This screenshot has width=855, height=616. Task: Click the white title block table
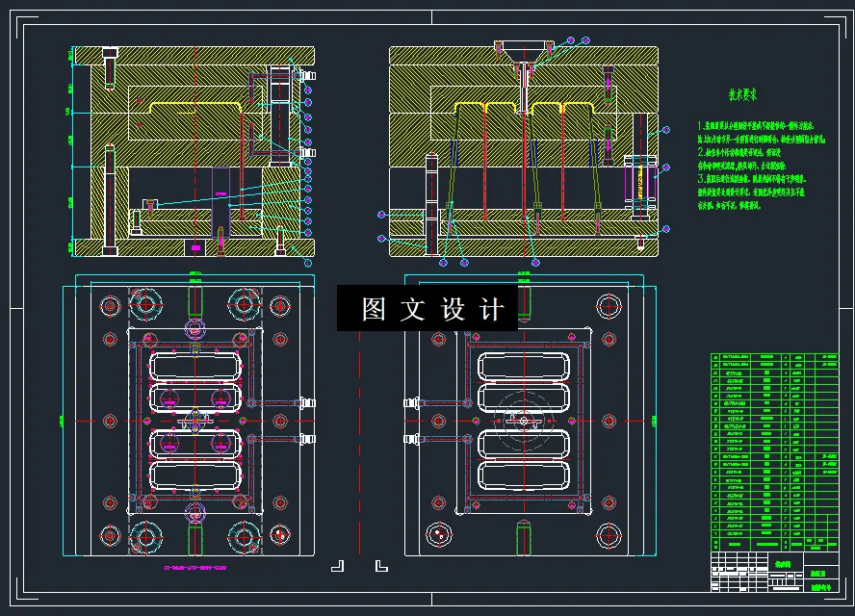pyautogui.click(x=775, y=572)
